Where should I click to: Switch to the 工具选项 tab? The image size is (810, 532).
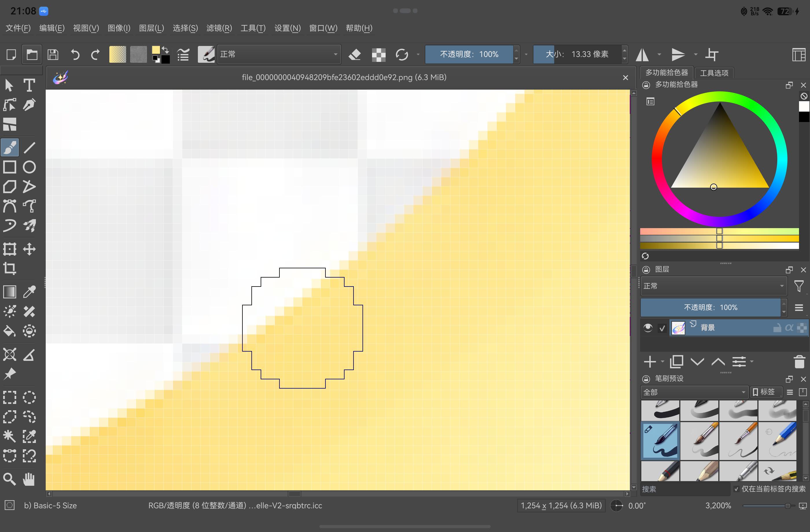pyautogui.click(x=714, y=73)
